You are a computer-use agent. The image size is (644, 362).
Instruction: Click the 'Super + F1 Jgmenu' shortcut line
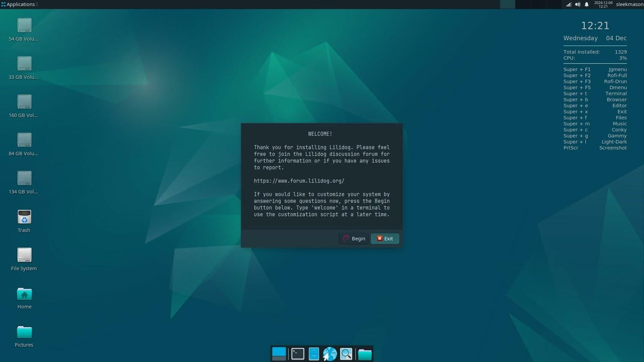[595, 70]
